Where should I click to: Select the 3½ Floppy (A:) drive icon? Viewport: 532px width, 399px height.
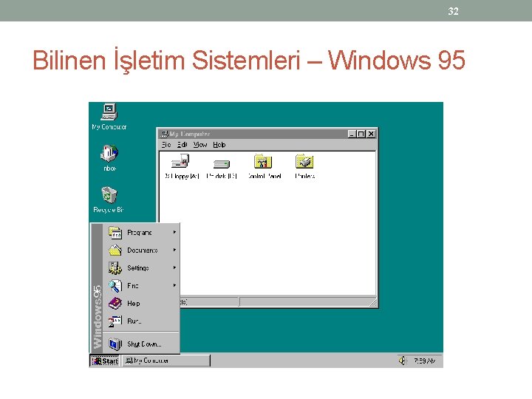(180, 161)
